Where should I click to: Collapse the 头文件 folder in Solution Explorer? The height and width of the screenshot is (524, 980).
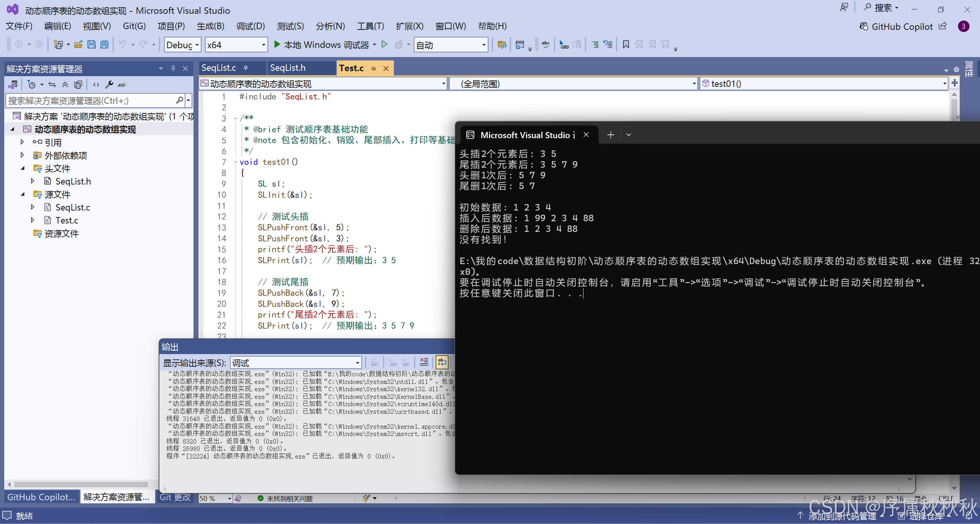point(23,168)
